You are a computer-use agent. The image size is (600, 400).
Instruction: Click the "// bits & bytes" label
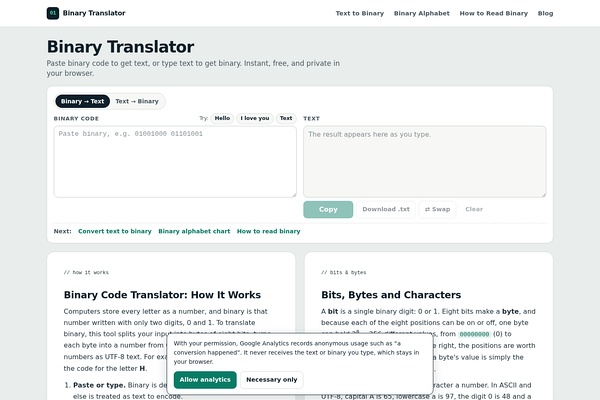344,273
